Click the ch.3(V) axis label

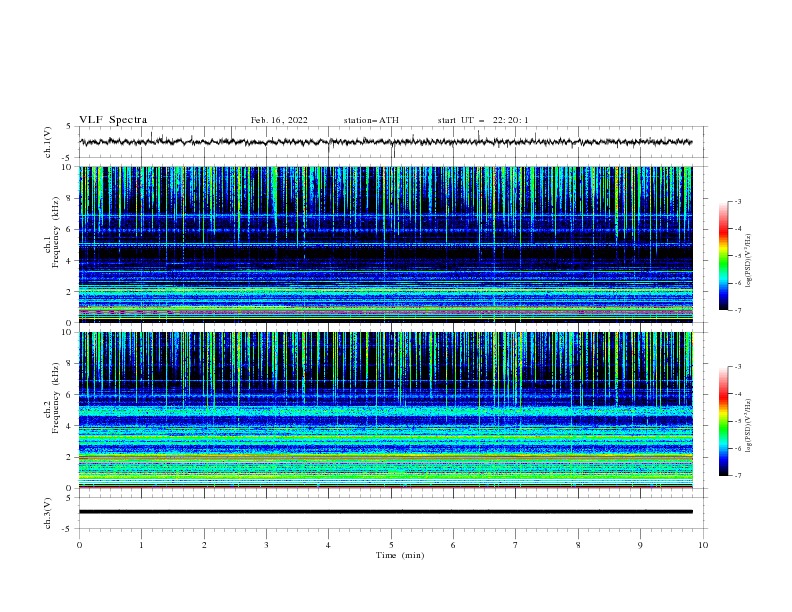pyautogui.click(x=48, y=513)
